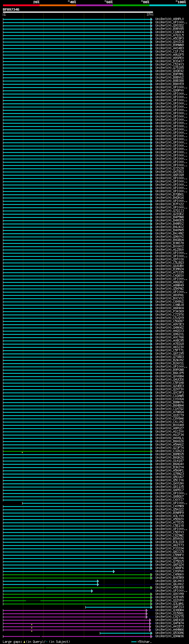Select hit label UniRef100_Q00ZC8
The height and width of the screenshot is (644, 189).
(x=170, y=42)
